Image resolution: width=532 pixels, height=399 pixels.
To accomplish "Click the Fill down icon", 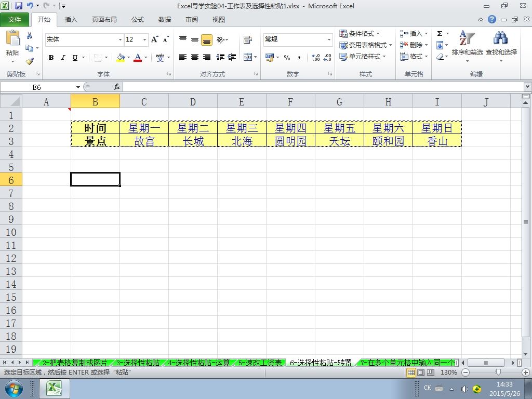I will pyautogui.click(x=440, y=45).
